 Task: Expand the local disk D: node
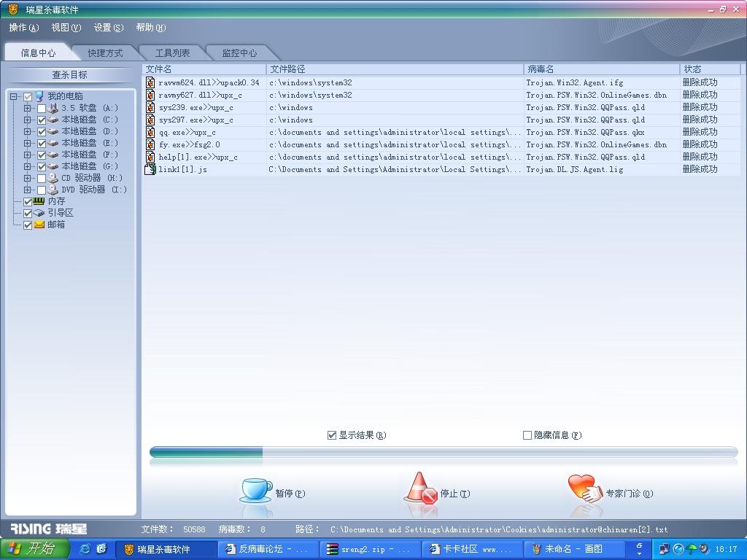click(x=27, y=131)
